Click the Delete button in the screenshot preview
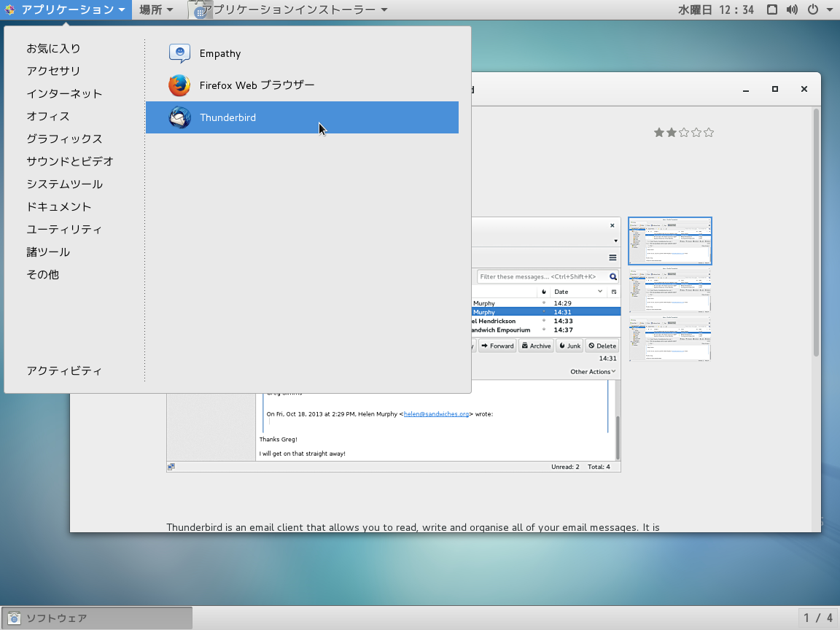Image resolution: width=840 pixels, height=630 pixels. [x=602, y=346]
